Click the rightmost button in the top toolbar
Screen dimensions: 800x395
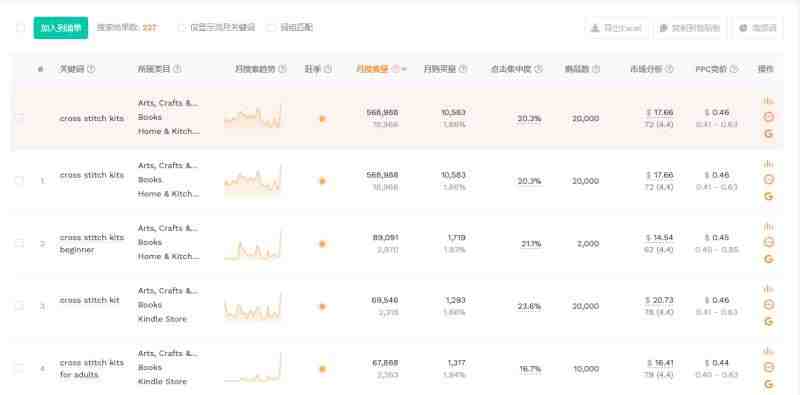pos(758,28)
